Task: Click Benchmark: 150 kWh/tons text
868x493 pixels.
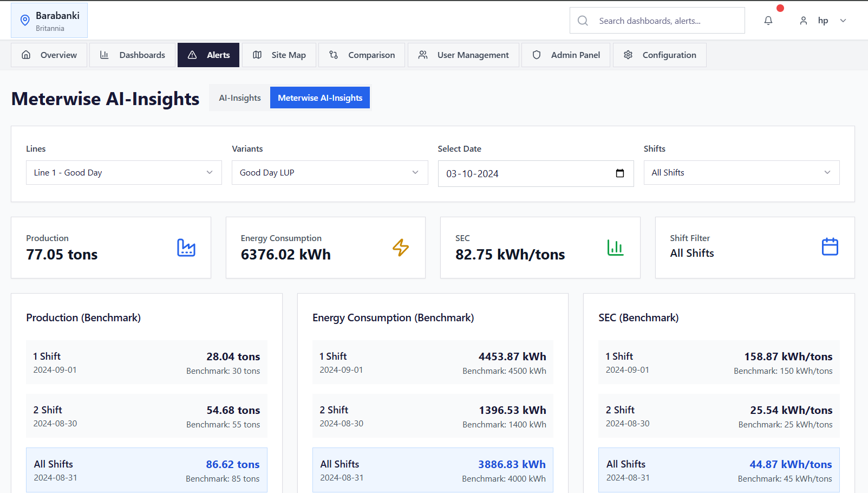Action: [783, 371]
